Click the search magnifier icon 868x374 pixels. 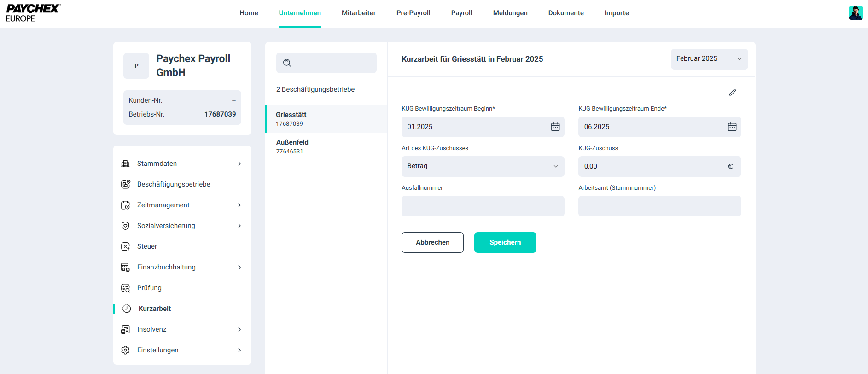click(x=287, y=63)
